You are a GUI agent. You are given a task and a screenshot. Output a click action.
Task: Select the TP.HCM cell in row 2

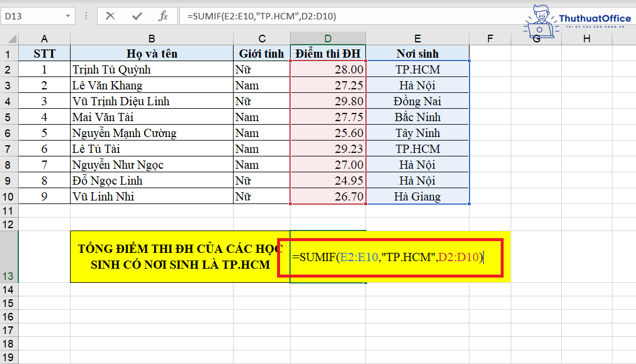click(x=417, y=69)
